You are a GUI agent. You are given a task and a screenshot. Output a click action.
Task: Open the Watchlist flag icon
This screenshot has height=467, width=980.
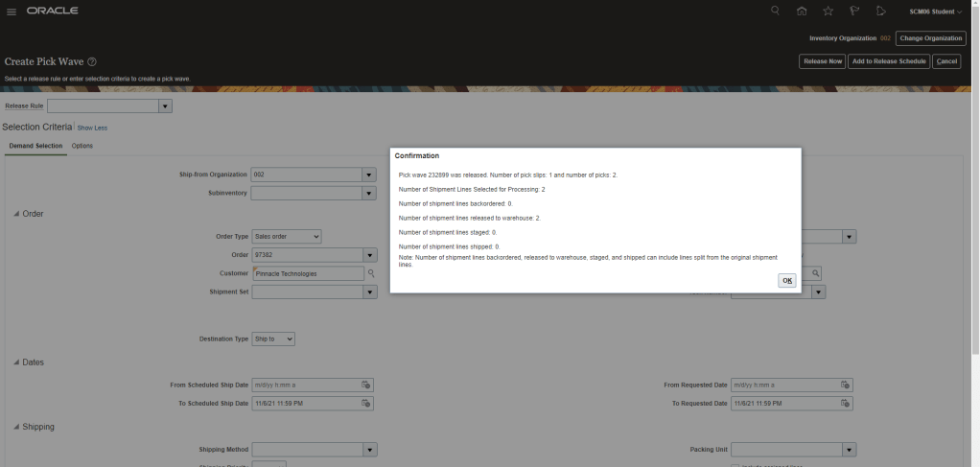[853, 12]
